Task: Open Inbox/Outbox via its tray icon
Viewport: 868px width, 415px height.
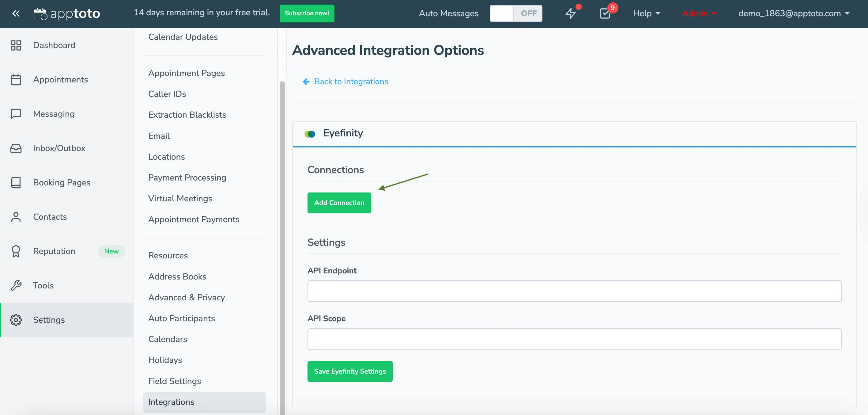Action: pos(16,148)
